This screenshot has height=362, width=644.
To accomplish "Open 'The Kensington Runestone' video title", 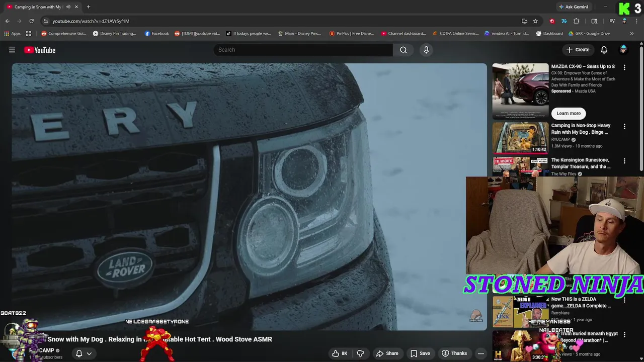I will point(581,163).
